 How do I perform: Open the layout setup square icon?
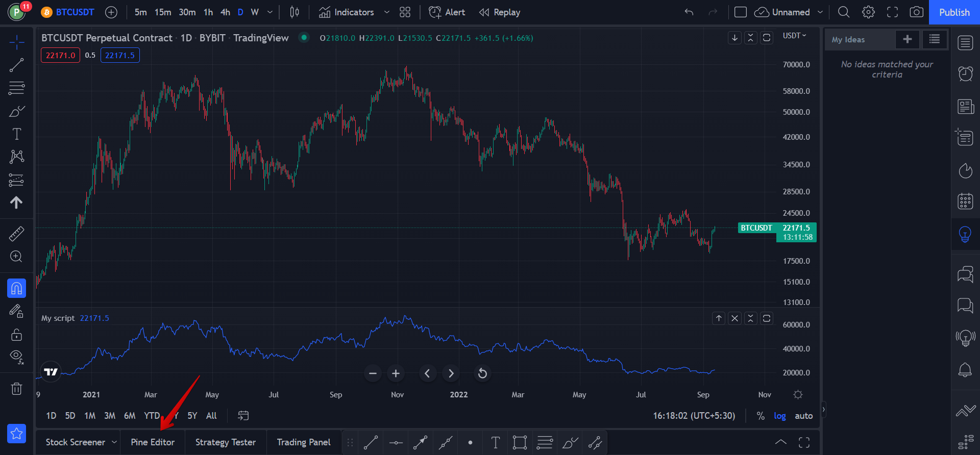pyautogui.click(x=741, y=12)
